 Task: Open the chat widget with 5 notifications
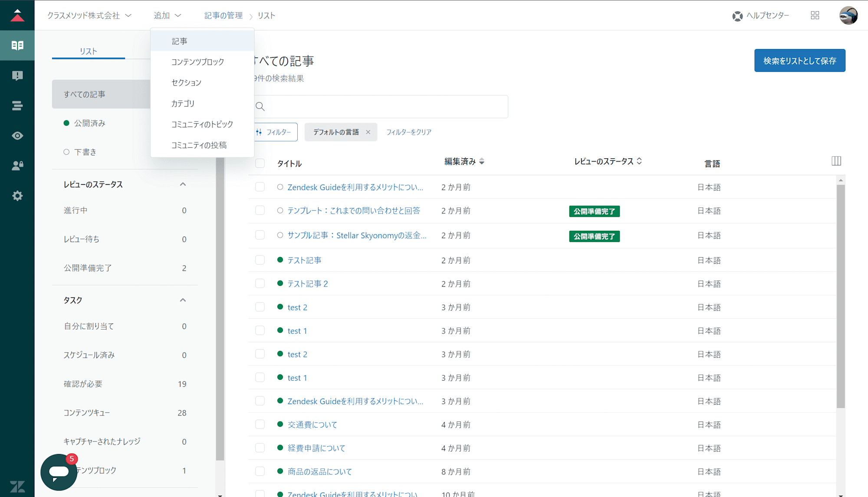[59, 472]
